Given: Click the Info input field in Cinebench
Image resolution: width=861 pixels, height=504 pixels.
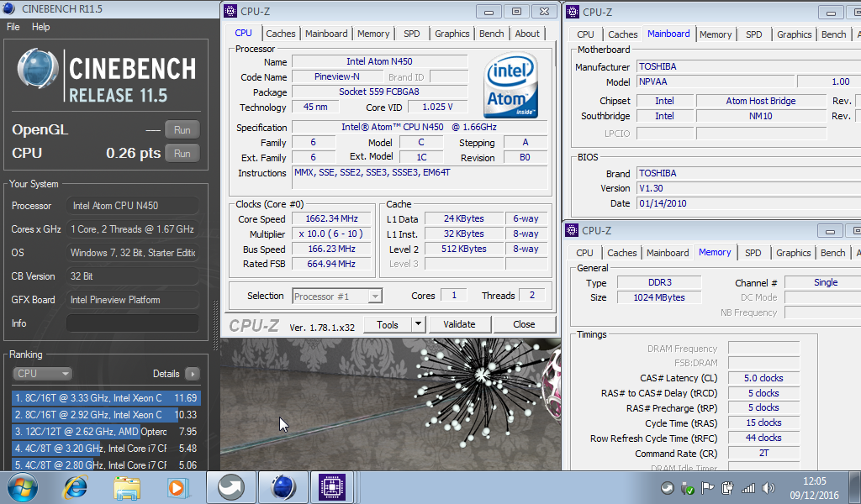Looking at the screenshot, I should point(132,323).
